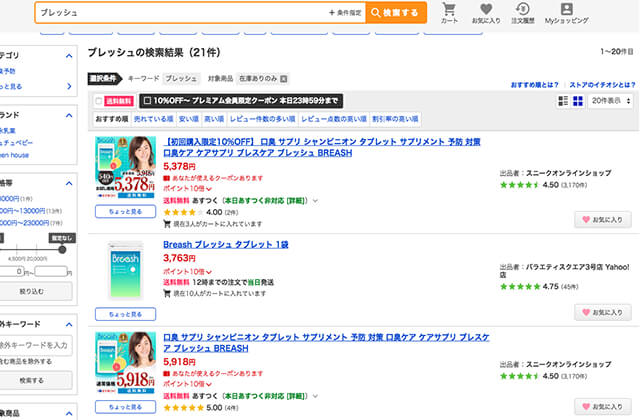Sort by 高い順
The image size is (640, 420).
point(214,119)
